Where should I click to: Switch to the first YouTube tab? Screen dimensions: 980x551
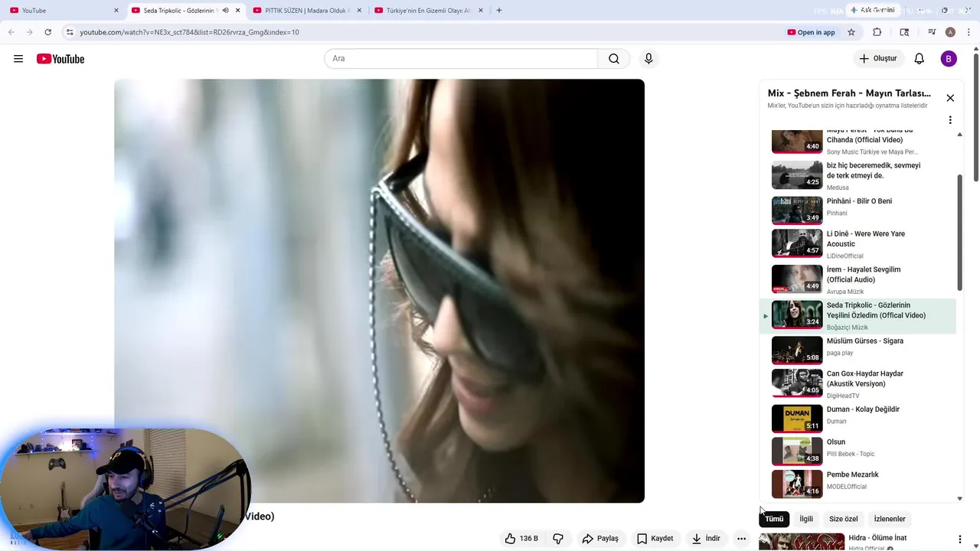[63, 11]
